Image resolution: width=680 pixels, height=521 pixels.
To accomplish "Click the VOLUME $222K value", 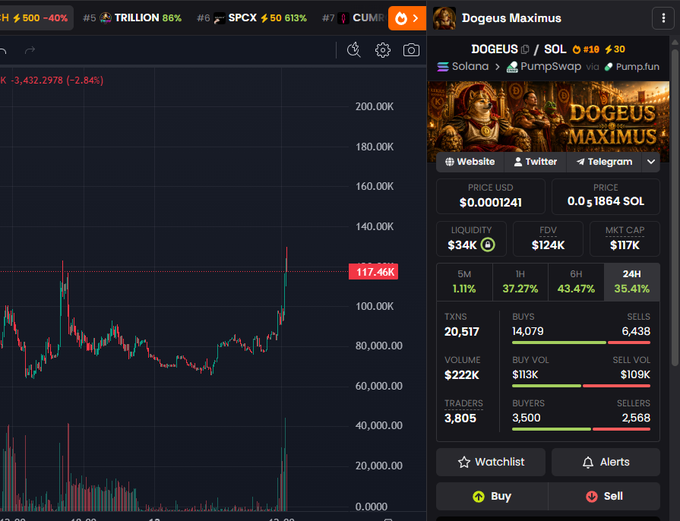I will pyautogui.click(x=462, y=375).
